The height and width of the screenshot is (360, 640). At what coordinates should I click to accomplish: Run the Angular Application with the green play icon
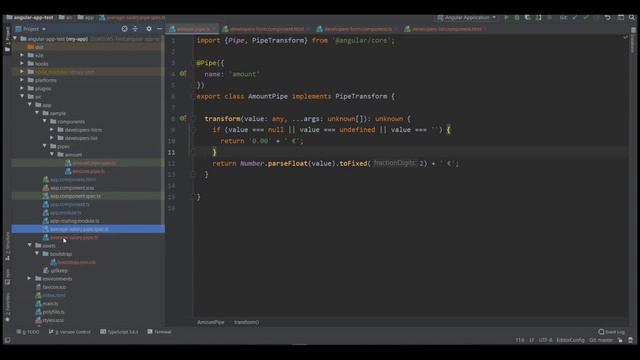tap(506, 18)
